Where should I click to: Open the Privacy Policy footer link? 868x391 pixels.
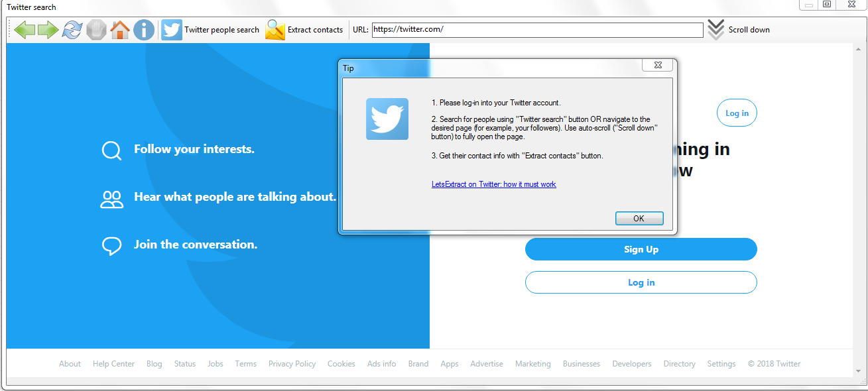pos(292,364)
